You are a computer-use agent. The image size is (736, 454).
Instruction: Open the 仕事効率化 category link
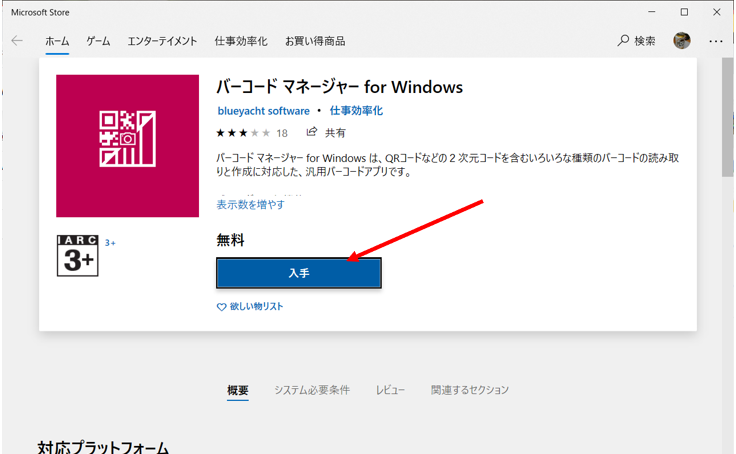point(356,111)
